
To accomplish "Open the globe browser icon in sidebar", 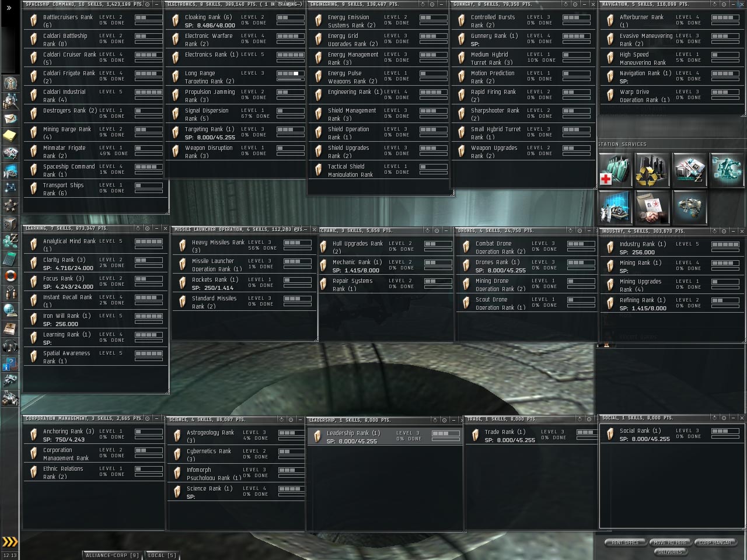I will point(10,310).
